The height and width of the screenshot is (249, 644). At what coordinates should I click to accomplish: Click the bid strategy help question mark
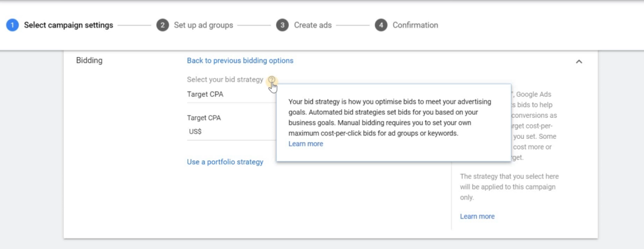[x=272, y=80]
